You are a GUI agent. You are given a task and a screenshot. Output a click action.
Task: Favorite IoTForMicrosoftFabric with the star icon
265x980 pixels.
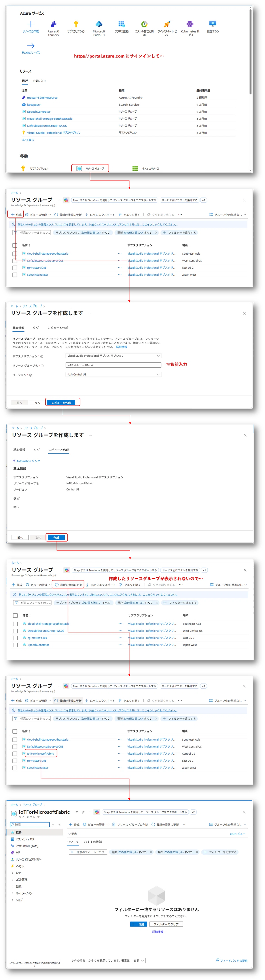tap(83, 812)
